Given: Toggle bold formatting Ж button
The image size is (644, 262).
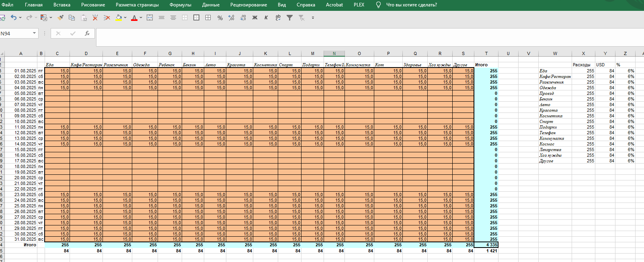Looking at the screenshot, I should click(255, 18).
